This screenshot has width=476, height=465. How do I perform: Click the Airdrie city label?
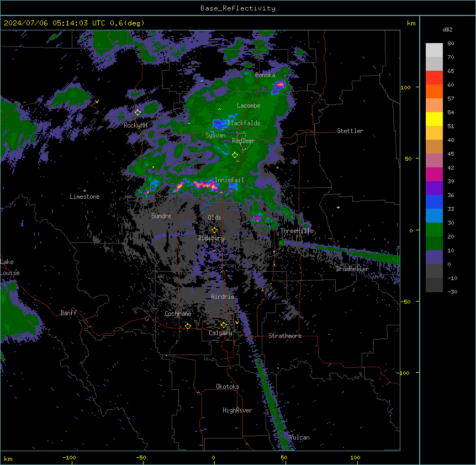(223, 297)
